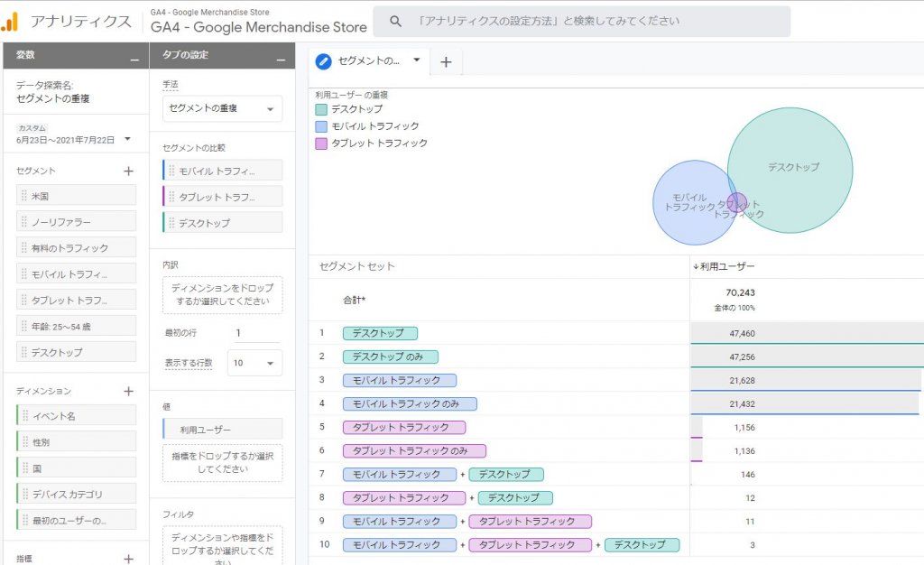The height and width of the screenshot is (565, 924).
Task: Select the セグメントの... exploration tab
Action: click(x=368, y=60)
